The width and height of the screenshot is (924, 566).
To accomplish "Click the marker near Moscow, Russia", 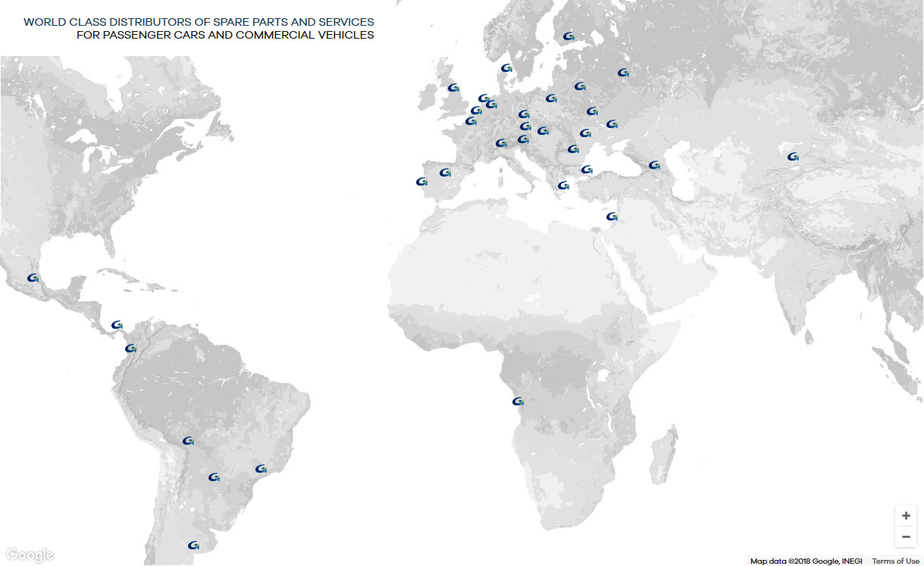I will pyautogui.click(x=623, y=73).
